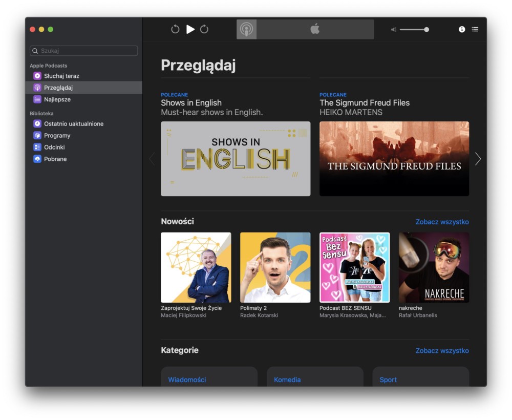Open the Shows in English banner
Viewport: 512px width, 420px height.
pyautogui.click(x=236, y=159)
